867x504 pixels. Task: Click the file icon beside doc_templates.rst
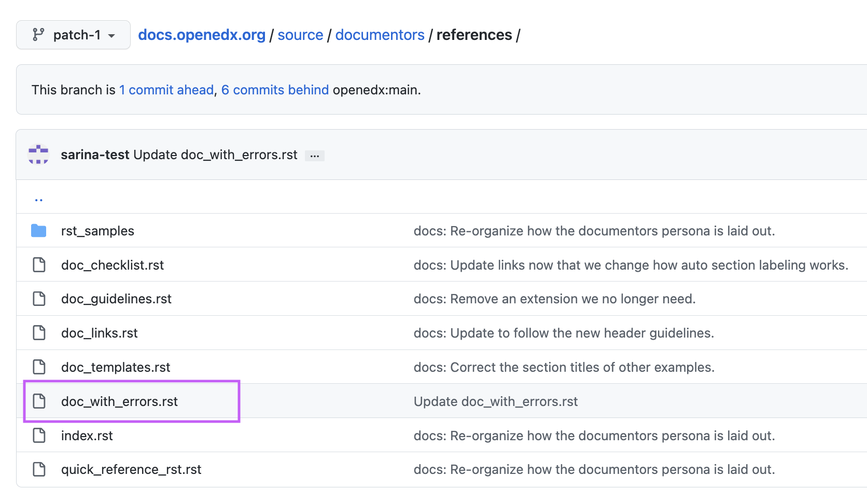point(39,367)
